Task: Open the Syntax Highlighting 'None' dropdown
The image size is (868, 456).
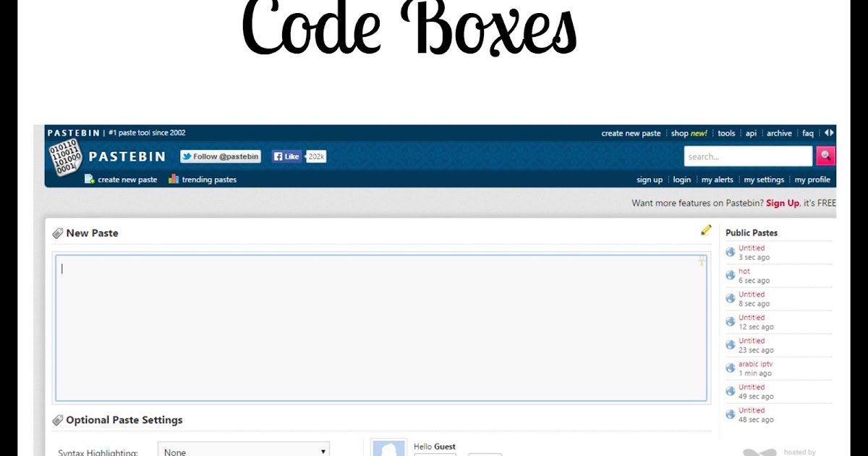Action: point(244,449)
